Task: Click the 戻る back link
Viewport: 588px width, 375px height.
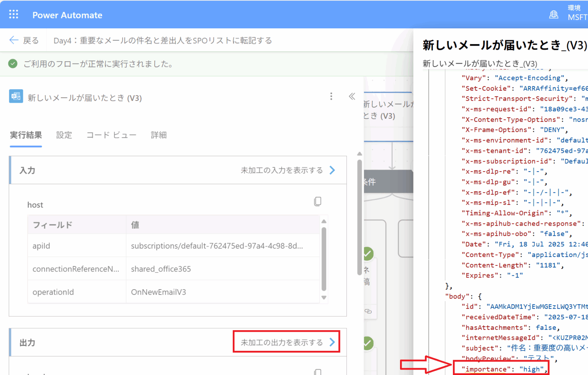Action: (x=30, y=40)
